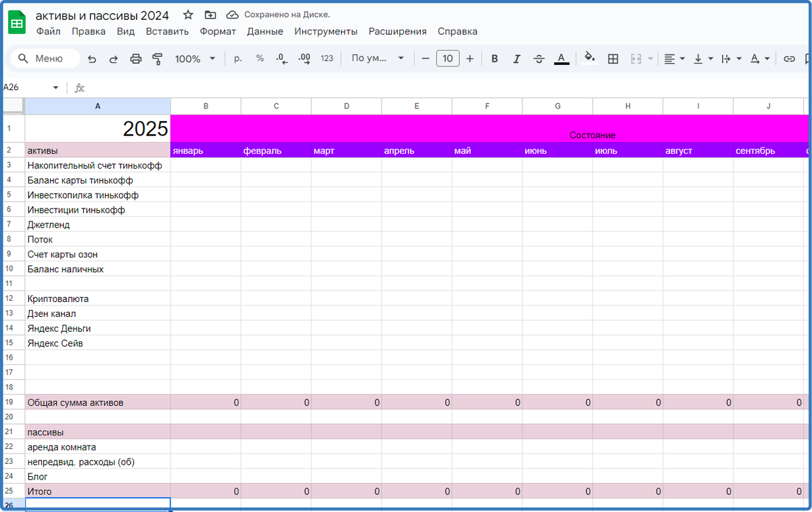
Task: Open the text rotation dropdown
Action: (x=760, y=59)
